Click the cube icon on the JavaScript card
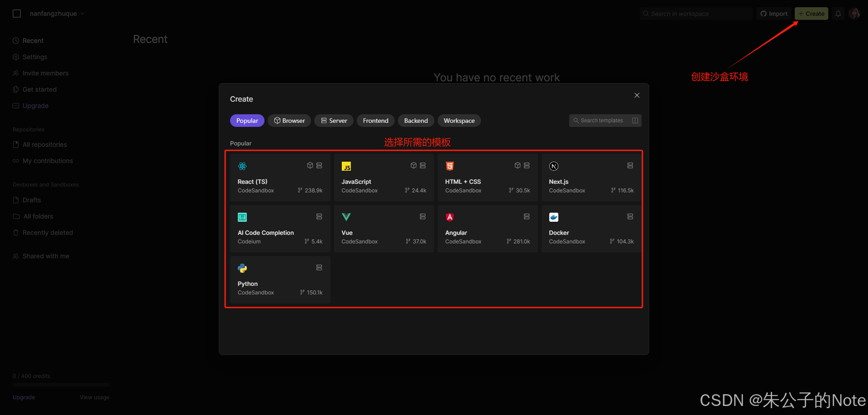The width and height of the screenshot is (868, 415). pyautogui.click(x=414, y=166)
